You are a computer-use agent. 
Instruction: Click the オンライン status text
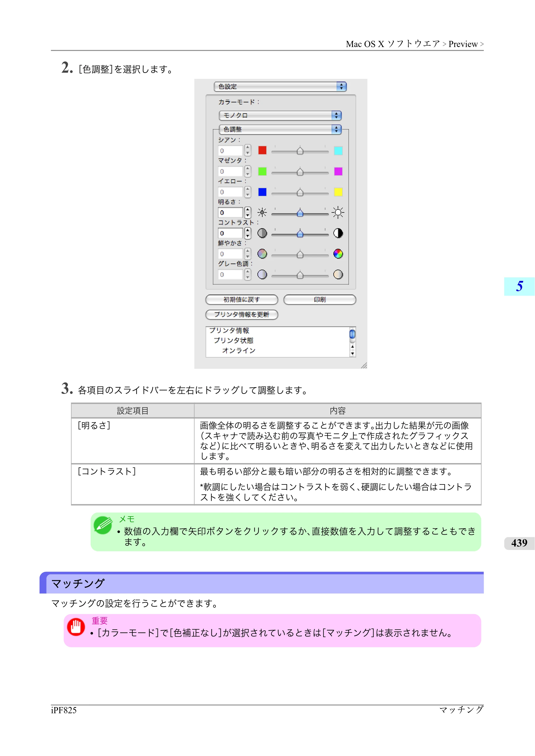(239, 351)
